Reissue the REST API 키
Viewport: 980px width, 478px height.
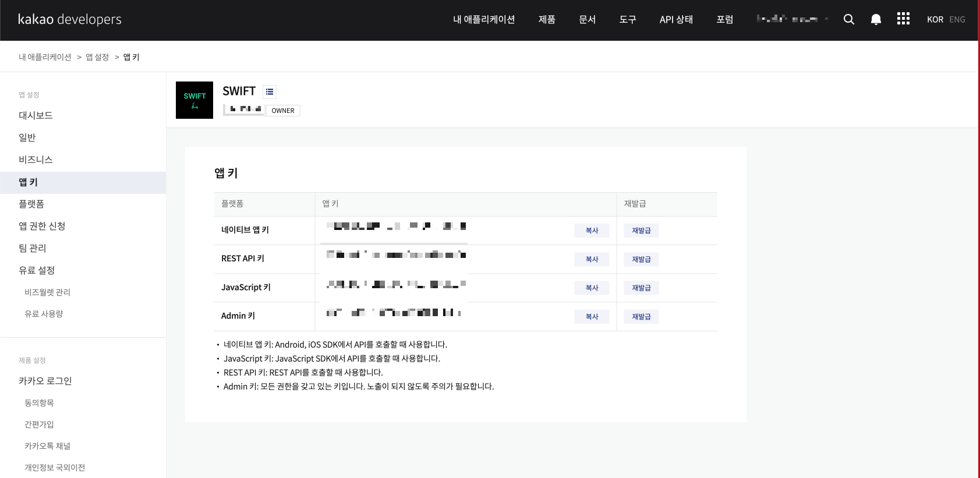641,259
